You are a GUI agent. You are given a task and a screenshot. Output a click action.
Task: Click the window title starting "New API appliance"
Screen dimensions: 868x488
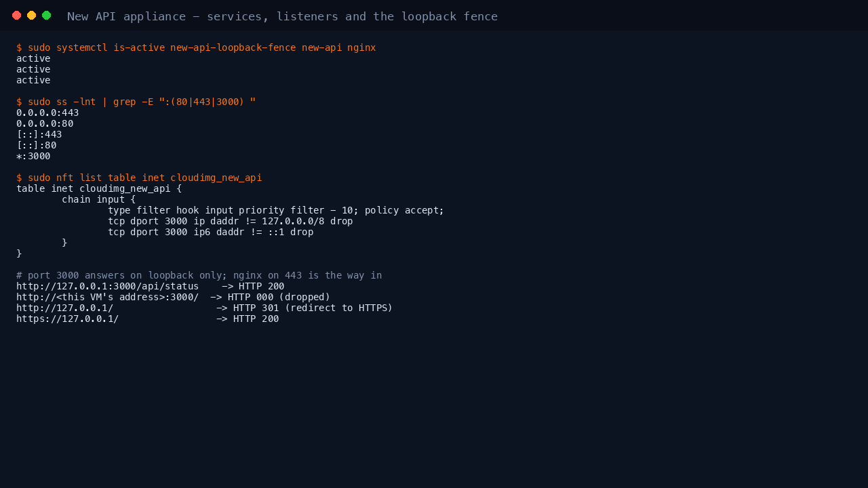tap(282, 16)
